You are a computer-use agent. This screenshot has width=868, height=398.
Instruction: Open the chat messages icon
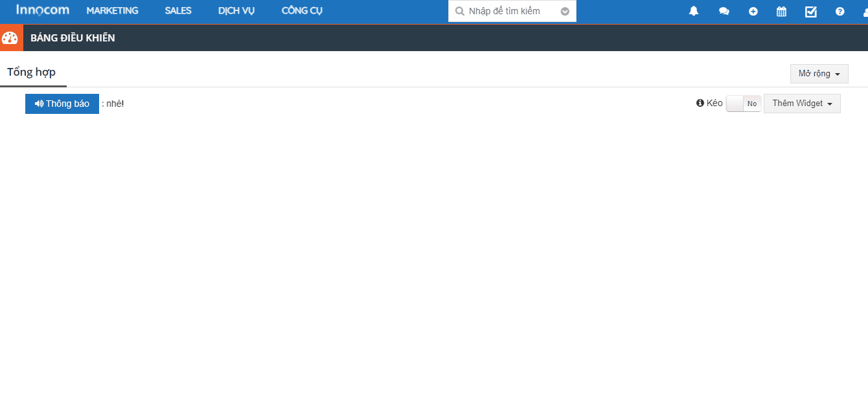coord(724,11)
